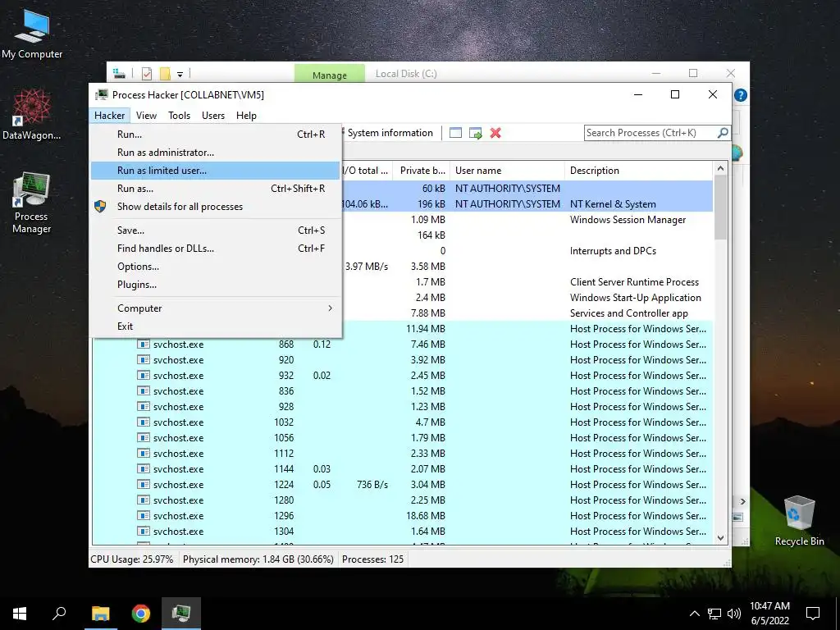The image size is (840, 630).
Task: Open Options... menu entry
Action: [216, 267]
